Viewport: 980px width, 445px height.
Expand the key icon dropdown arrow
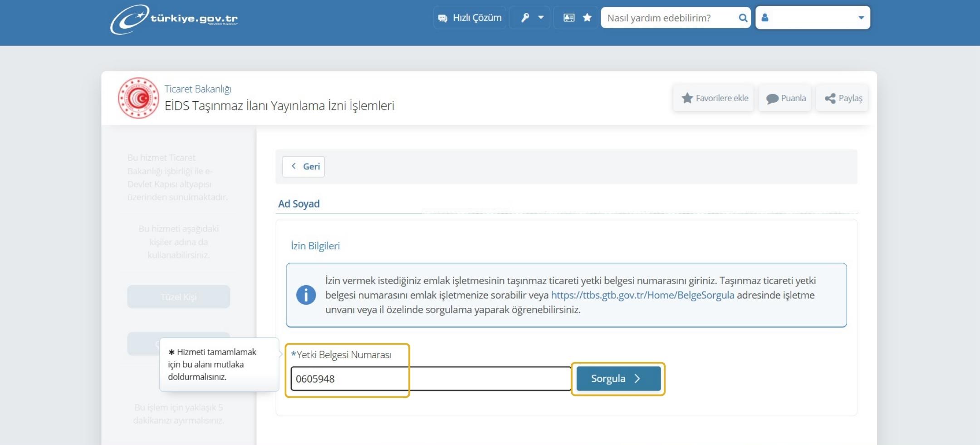[x=540, y=17]
